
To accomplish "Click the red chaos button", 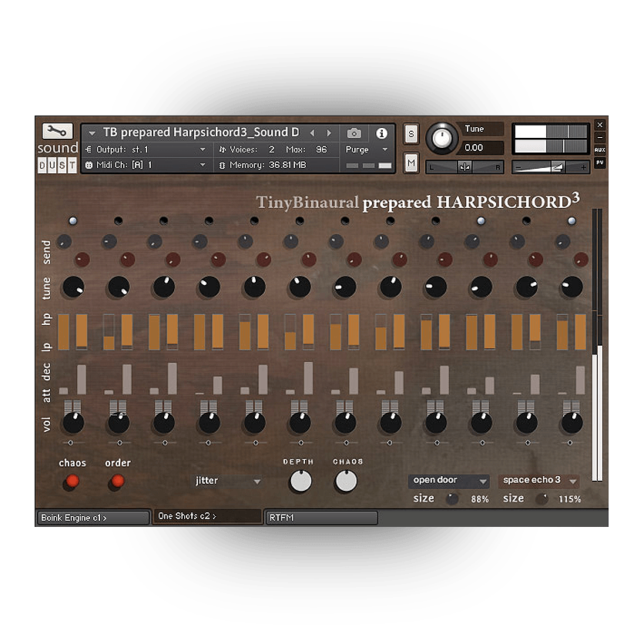I will point(72,481).
